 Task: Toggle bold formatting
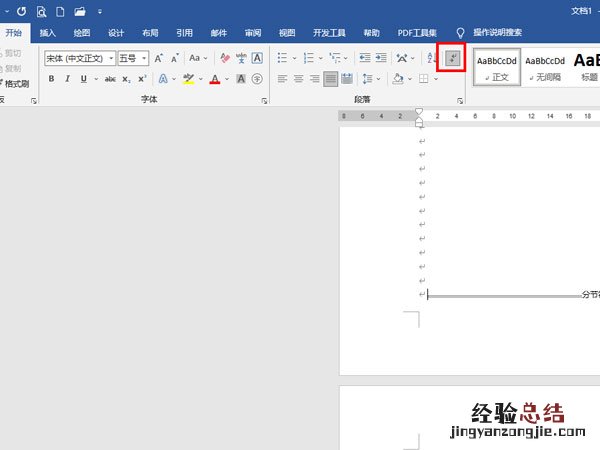tap(51, 79)
